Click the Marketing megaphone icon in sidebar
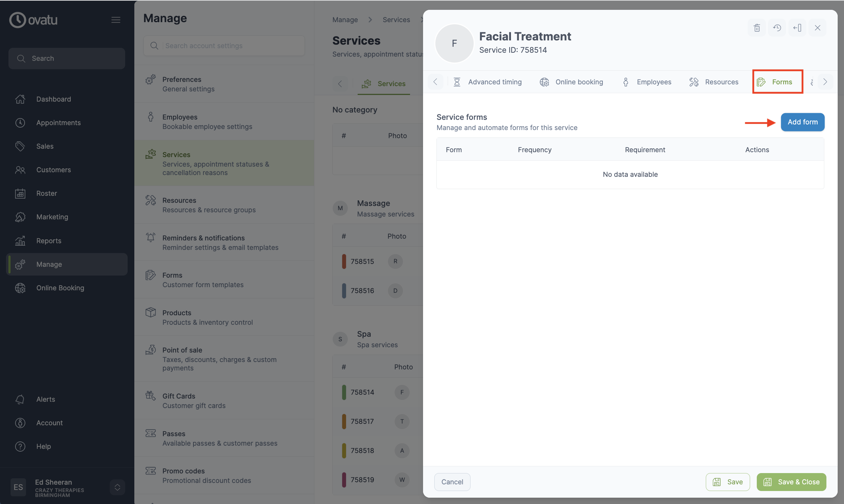Screen dimensions: 844x504 click(20, 217)
